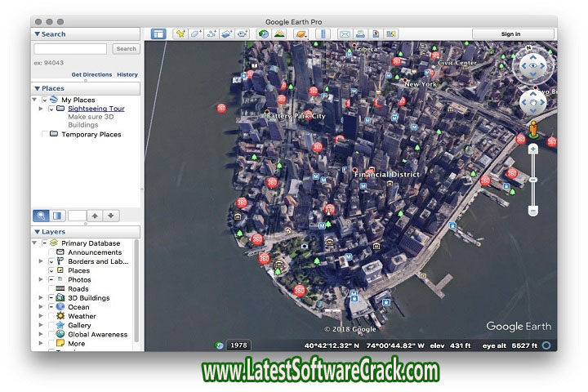This screenshot has height=392, width=588.
Task: Expand the 3D Buildings layer tree
Action: (x=41, y=298)
